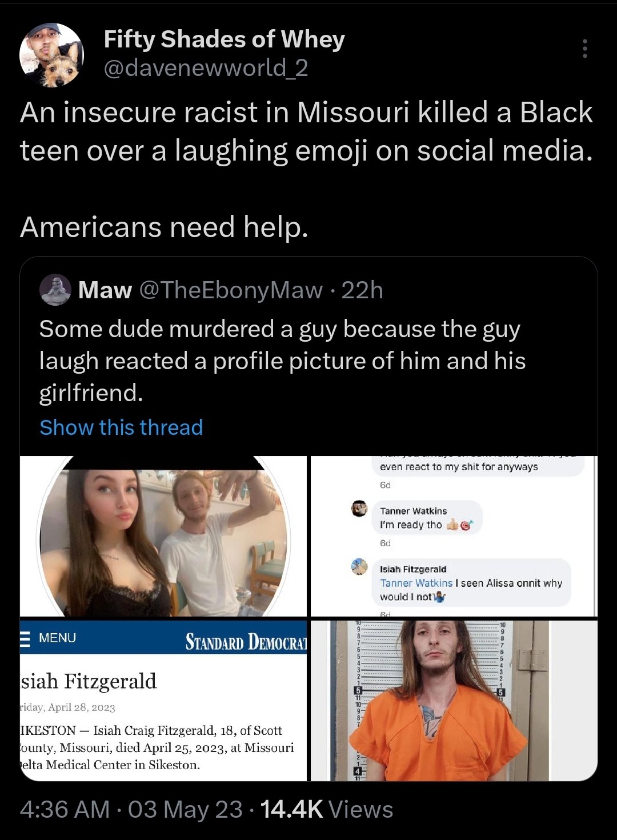Click the 4:36 AM · 03 May 23 timestamp
The height and width of the screenshot is (840, 617).
pyautogui.click(x=131, y=809)
